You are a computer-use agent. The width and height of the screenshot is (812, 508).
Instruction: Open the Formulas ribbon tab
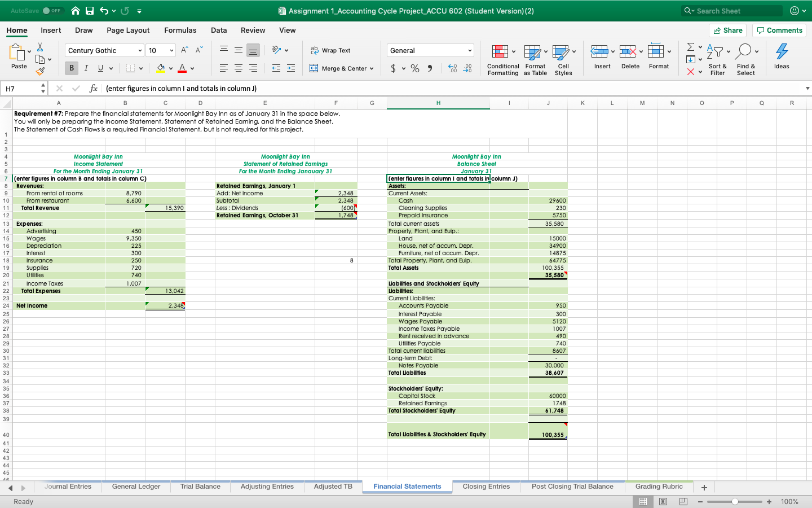(180, 30)
